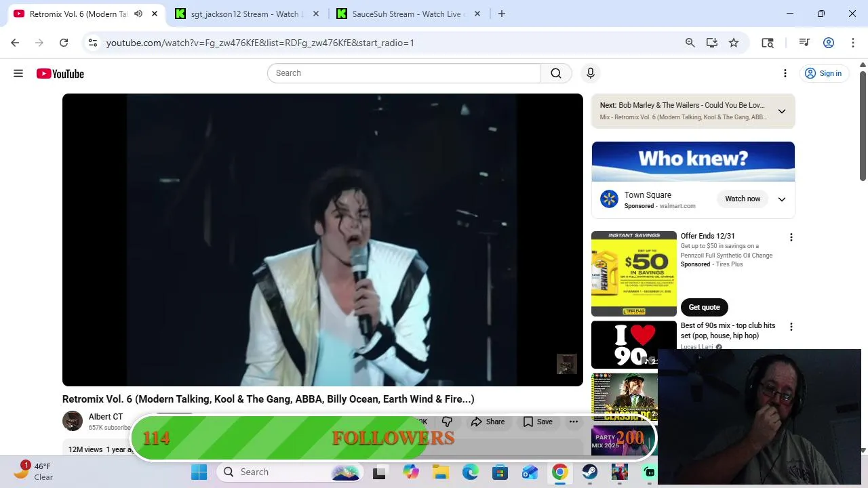Start voice search with the microphone icon
The image size is (868, 488).
coord(591,73)
